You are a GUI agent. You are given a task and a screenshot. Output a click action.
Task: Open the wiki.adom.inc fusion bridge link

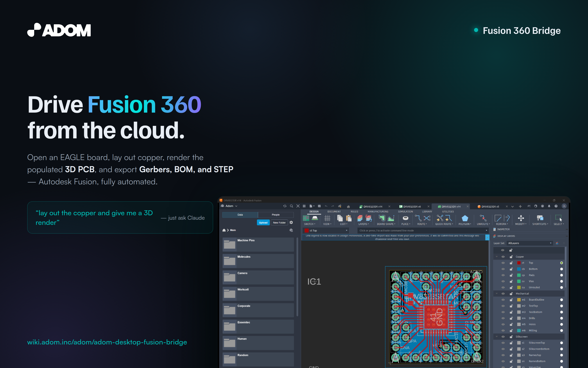pyautogui.click(x=107, y=342)
